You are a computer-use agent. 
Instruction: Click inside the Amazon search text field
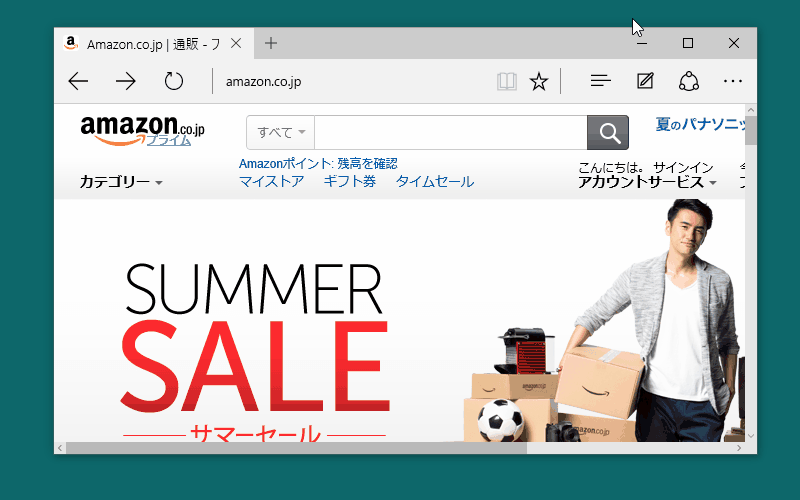click(451, 133)
